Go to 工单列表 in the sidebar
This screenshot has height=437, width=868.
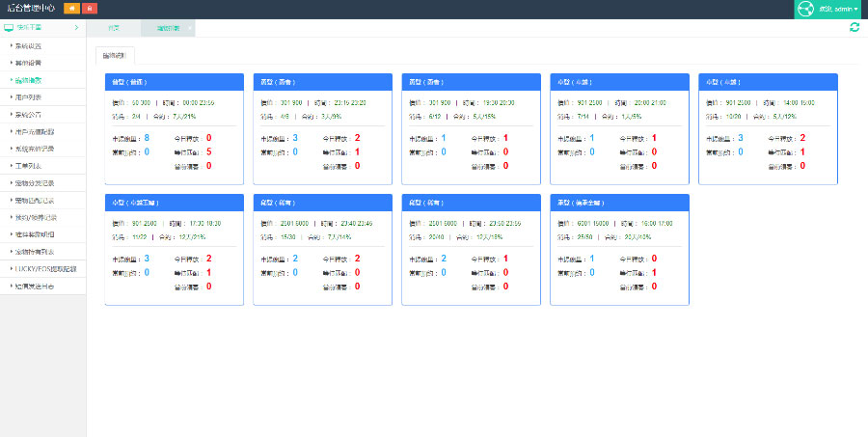tap(27, 165)
